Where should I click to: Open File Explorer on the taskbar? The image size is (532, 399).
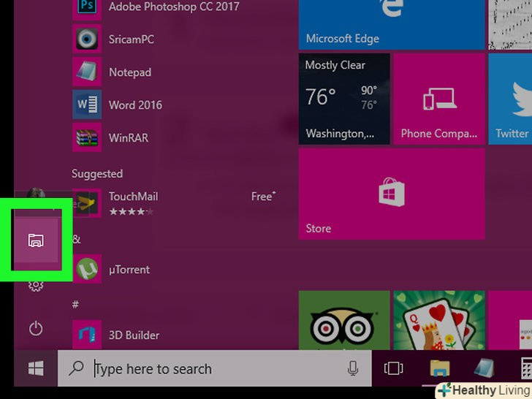tap(440, 368)
